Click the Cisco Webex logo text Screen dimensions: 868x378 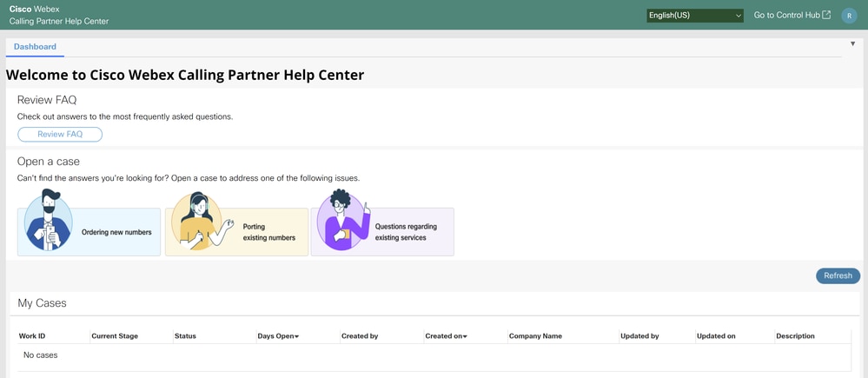pos(35,10)
